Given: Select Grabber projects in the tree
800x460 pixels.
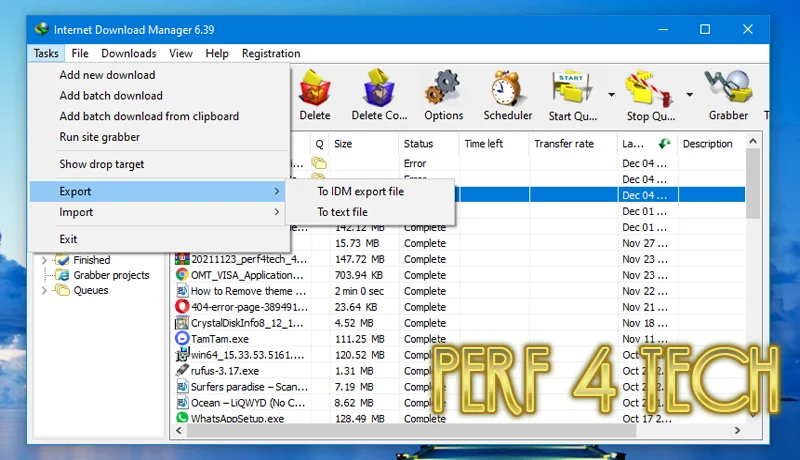Looking at the screenshot, I should point(111,275).
